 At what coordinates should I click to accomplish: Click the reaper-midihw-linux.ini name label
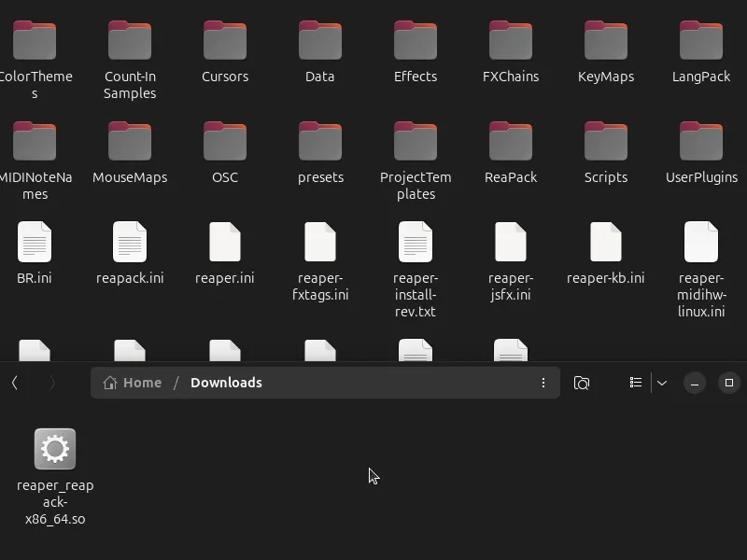701,295
